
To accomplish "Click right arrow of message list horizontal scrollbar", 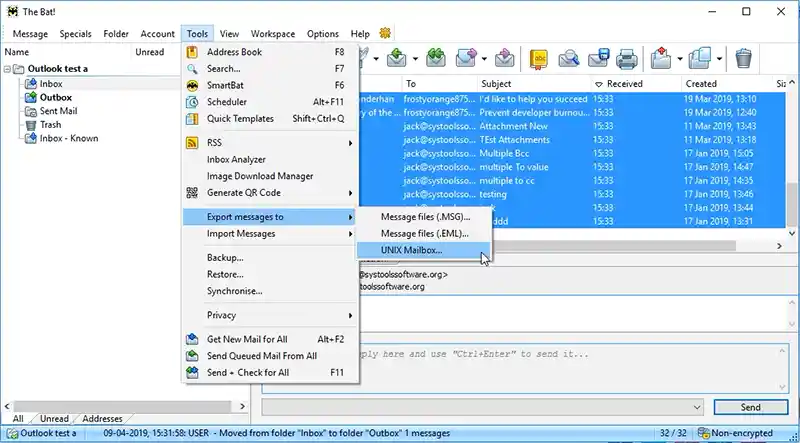I will pyautogui.click(x=780, y=246).
